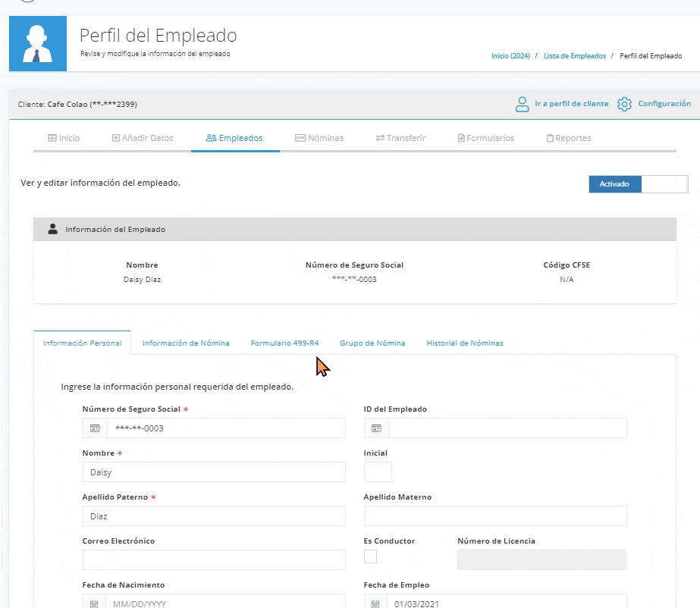Image resolution: width=700 pixels, height=608 pixels.
Task: Focus the Número de Seguro Social input
Action: [x=226, y=428]
